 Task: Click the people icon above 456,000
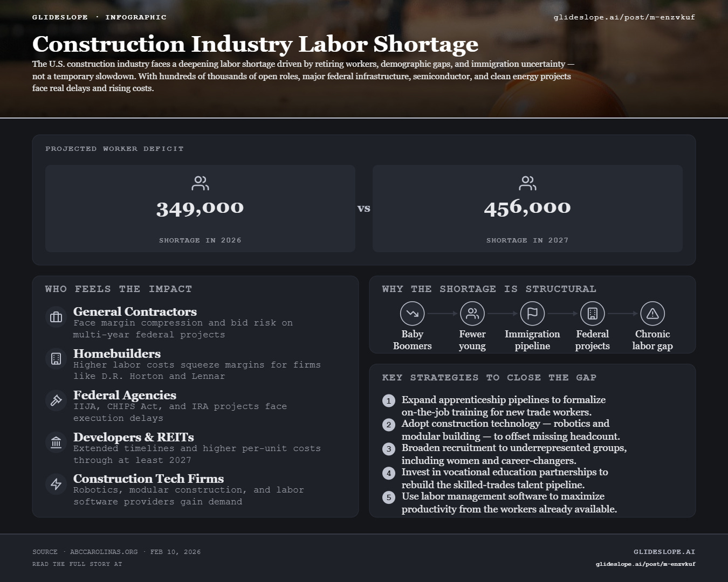527,183
